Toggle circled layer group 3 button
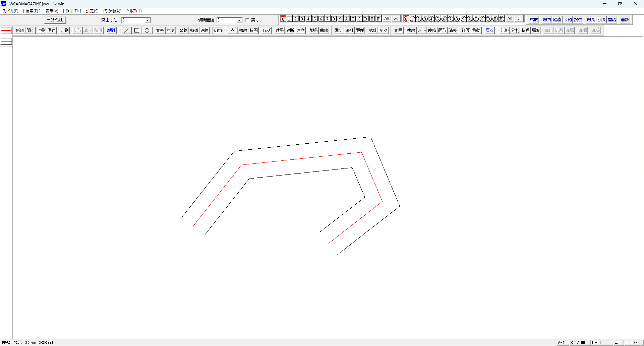Viewport: 644px width, 346px height. 425,19
